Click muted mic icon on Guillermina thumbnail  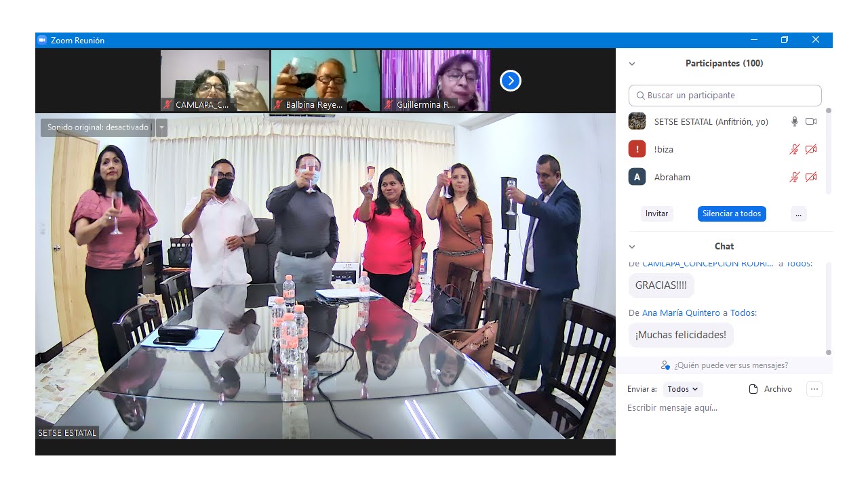389,105
